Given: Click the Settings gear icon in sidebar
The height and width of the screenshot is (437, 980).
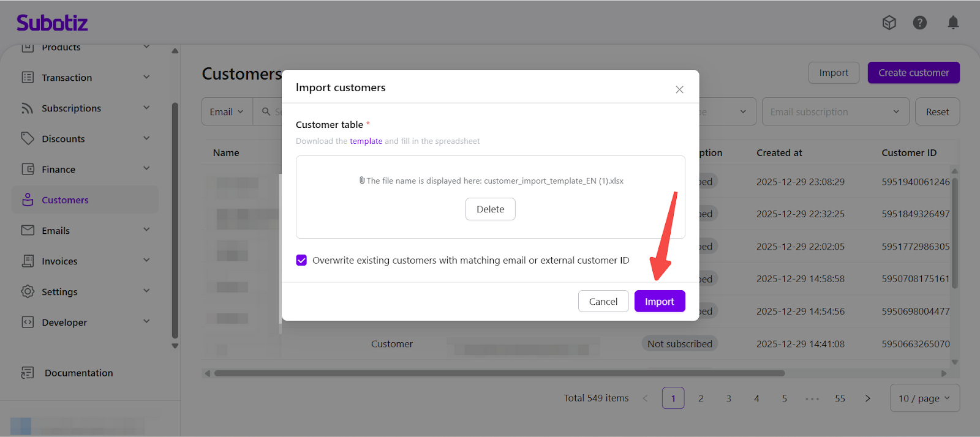Looking at the screenshot, I should [28, 292].
